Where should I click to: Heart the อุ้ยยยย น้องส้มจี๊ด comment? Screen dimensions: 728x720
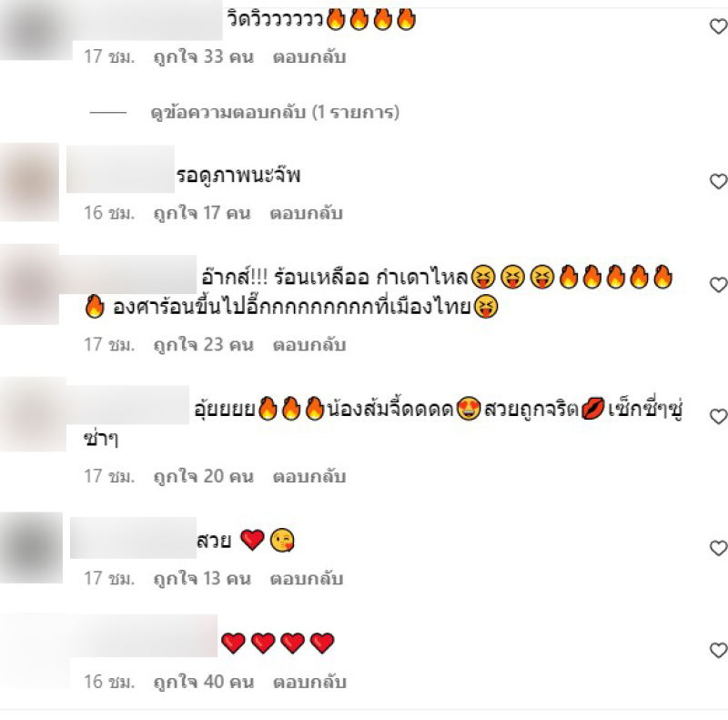coord(718,416)
